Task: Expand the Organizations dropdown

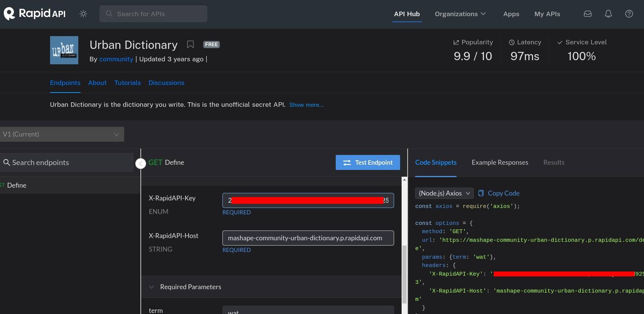Action: click(460, 14)
